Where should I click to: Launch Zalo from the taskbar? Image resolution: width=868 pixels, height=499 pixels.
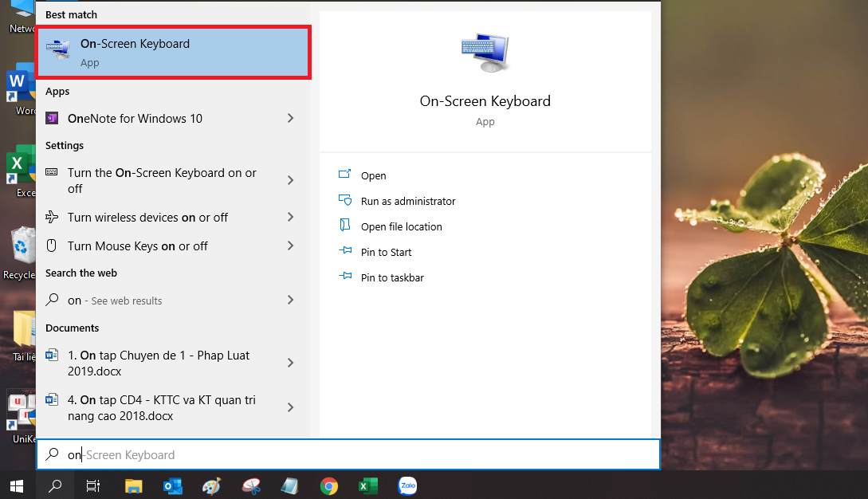click(x=407, y=485)
